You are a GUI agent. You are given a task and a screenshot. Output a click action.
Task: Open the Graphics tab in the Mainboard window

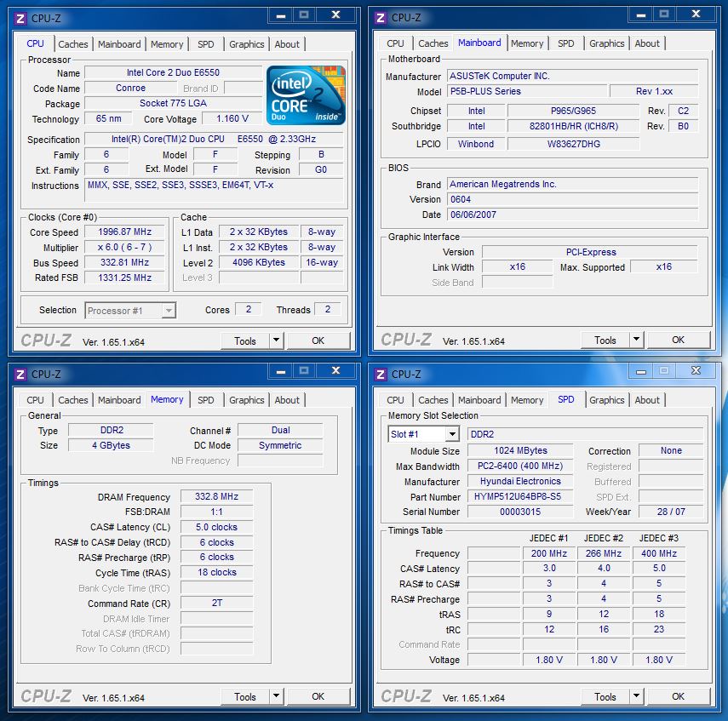[x=607, y=43]
